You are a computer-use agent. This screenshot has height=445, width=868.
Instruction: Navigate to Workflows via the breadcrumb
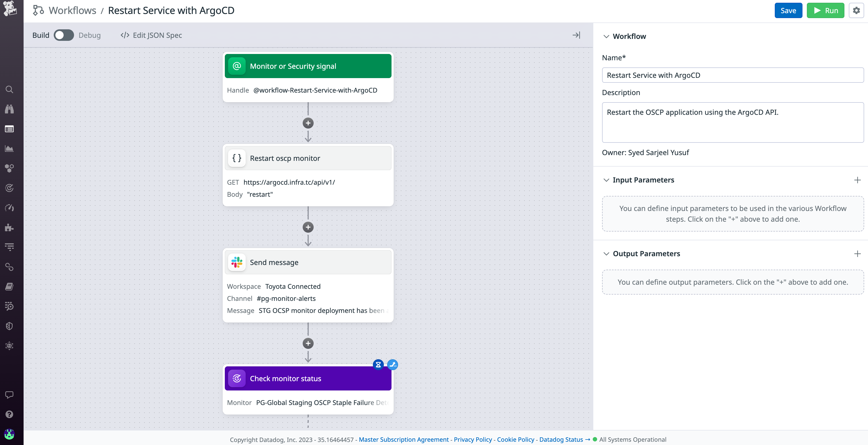pyautogui.click(x=73, y=10)
